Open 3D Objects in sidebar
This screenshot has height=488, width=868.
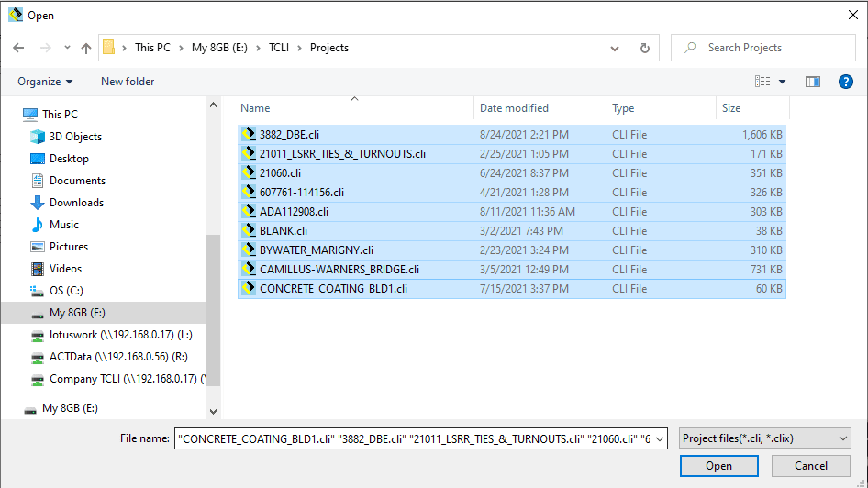click(x=75, y=137)
